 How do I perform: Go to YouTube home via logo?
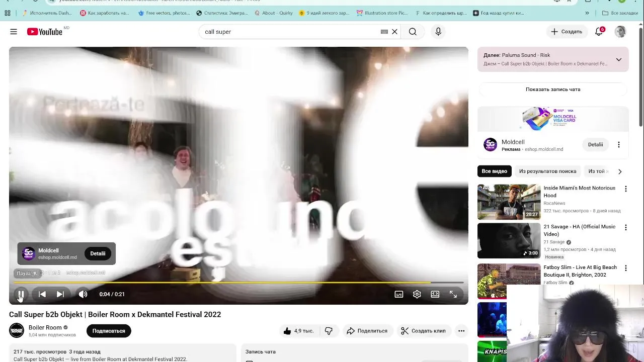point(45,32)
